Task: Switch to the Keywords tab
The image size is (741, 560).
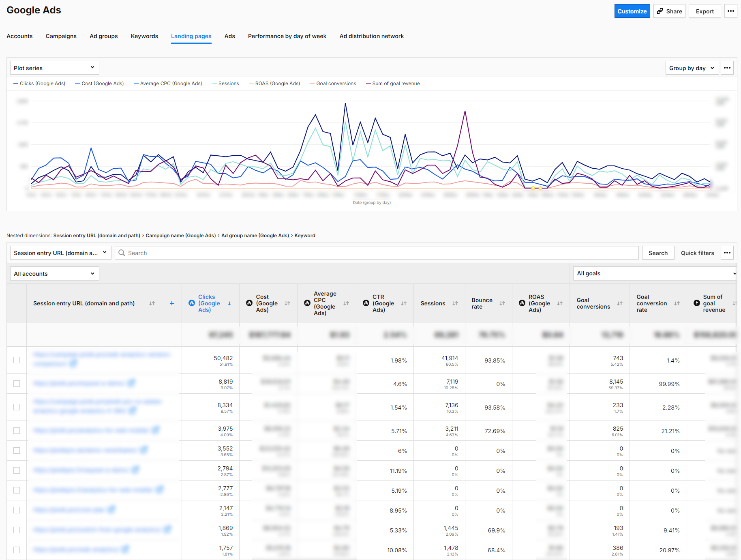Action: (x=144, y=36)
